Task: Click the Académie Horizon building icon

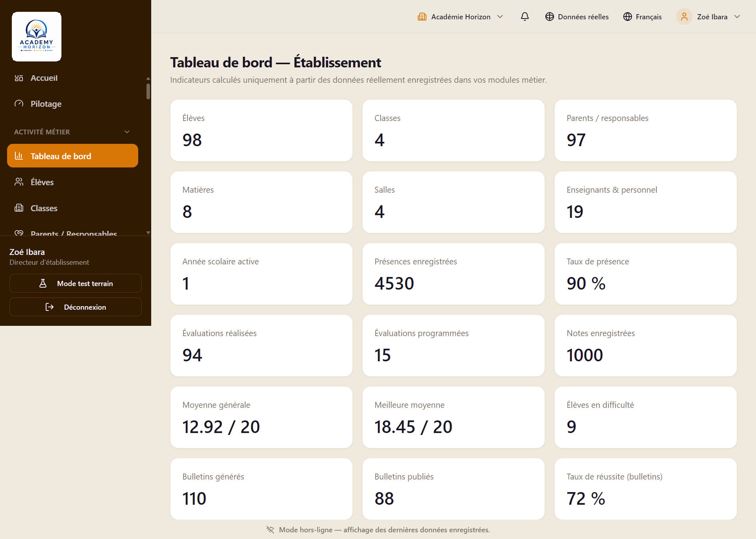Action: (x=422, y=17)
